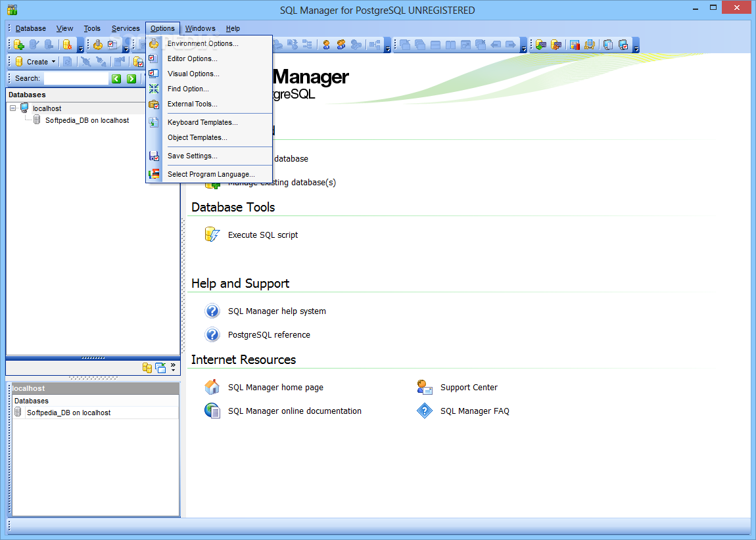Click the Editor Options menu icon
This screenshot has width=756, height=540.
pyautogui.click(x=154, y=58)
